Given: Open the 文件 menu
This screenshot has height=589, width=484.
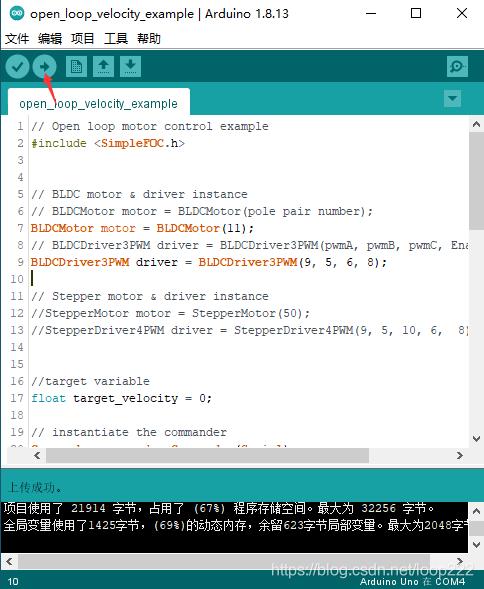Looking at the screenshot, I should 17,38.
